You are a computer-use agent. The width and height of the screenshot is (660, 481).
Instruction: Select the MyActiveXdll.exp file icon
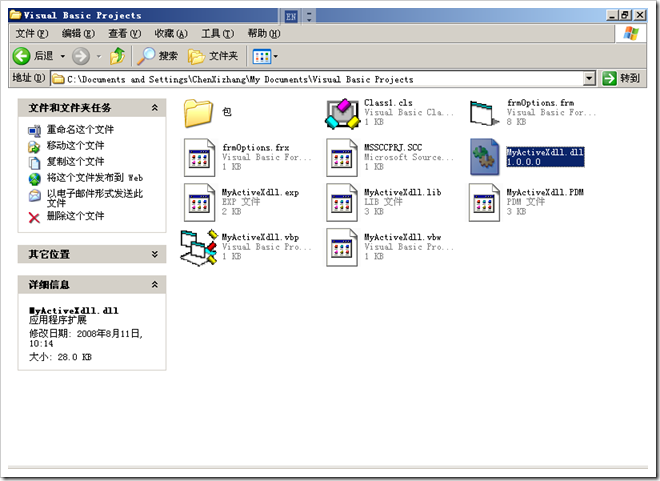click(200, 202)
